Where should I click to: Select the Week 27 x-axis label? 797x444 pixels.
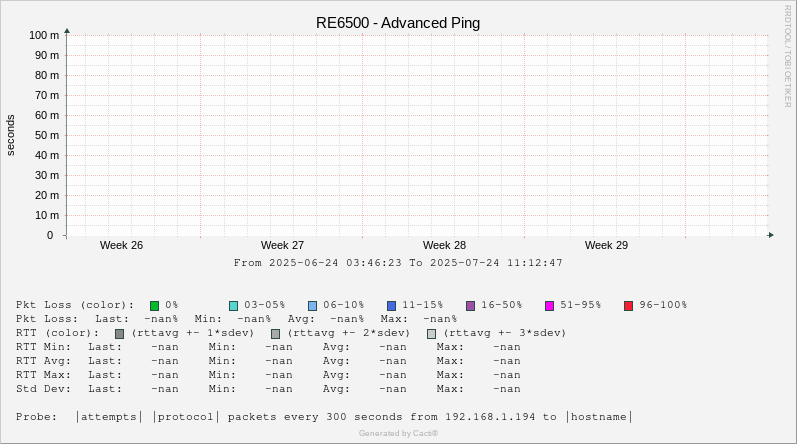[x=282, y=245]
